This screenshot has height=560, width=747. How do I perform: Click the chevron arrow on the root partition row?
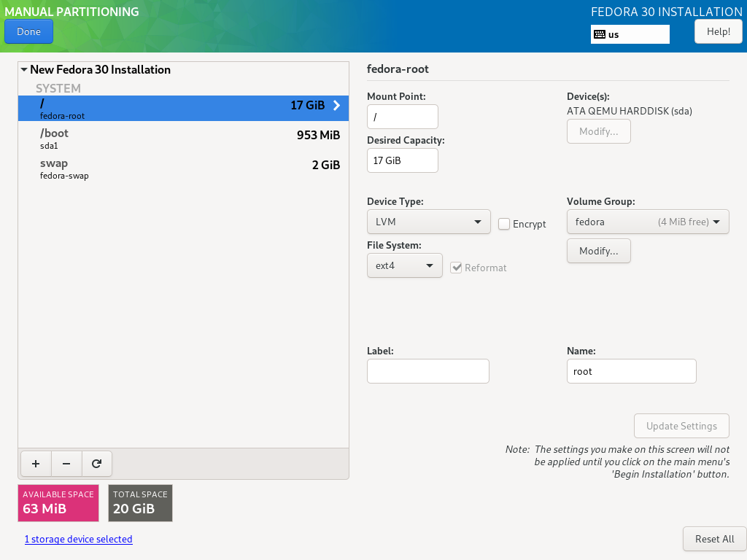tap(336, 105)
